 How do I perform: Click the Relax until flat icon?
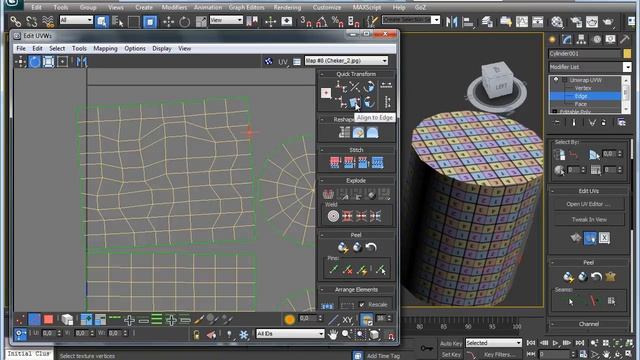tap(358, 132)
